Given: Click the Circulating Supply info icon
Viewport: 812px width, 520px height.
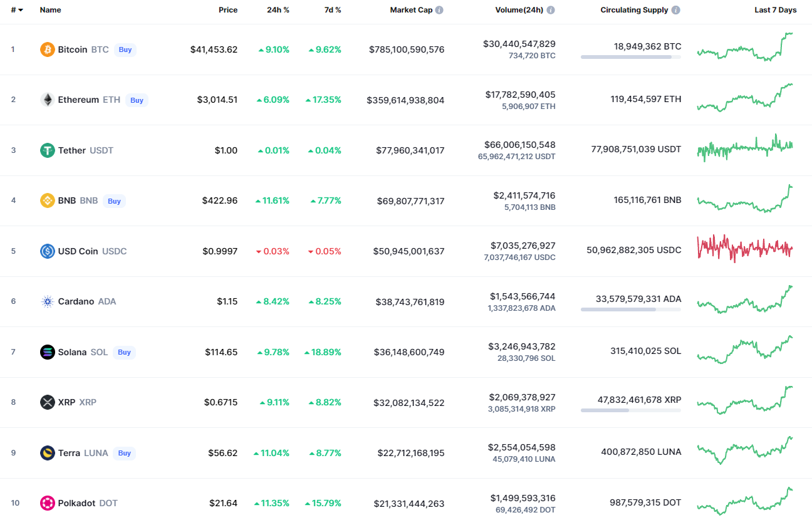Looking at the screenshot, I should pos(675,10).
